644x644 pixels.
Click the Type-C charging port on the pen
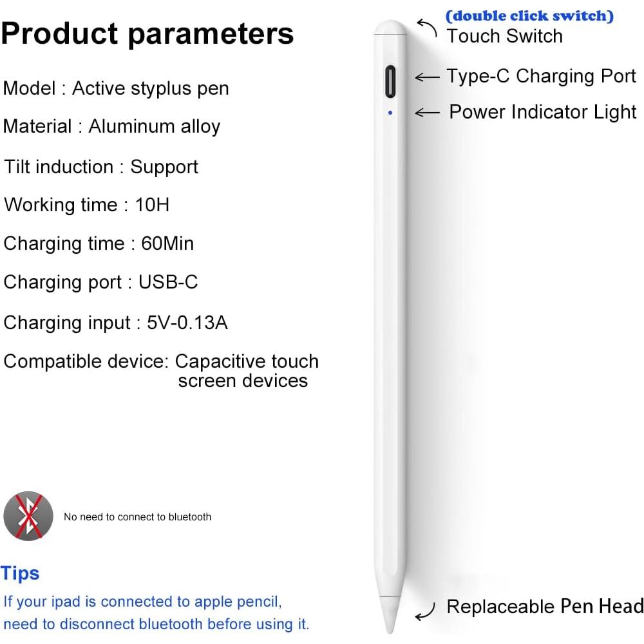pyautogui.click(x=390, y=82)
